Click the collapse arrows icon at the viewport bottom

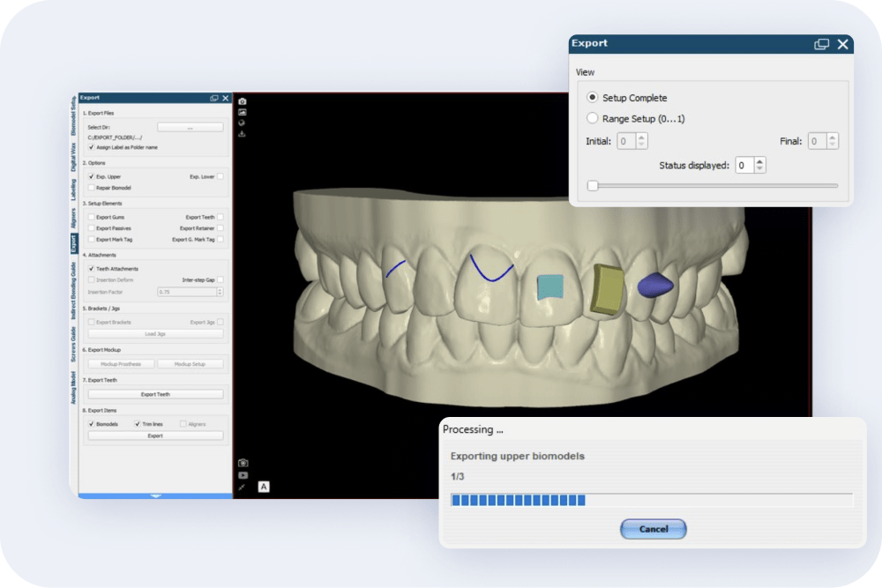[x=242, y=488]
